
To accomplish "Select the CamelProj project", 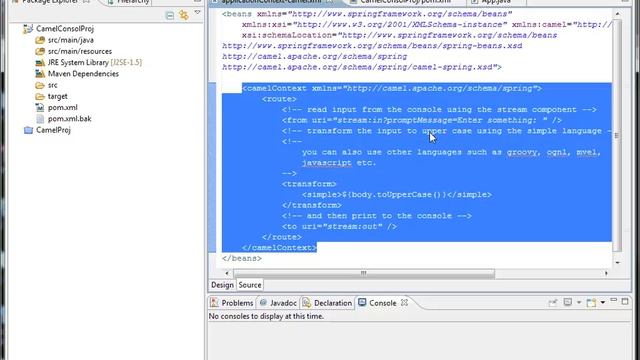I will tap(53, 130).
